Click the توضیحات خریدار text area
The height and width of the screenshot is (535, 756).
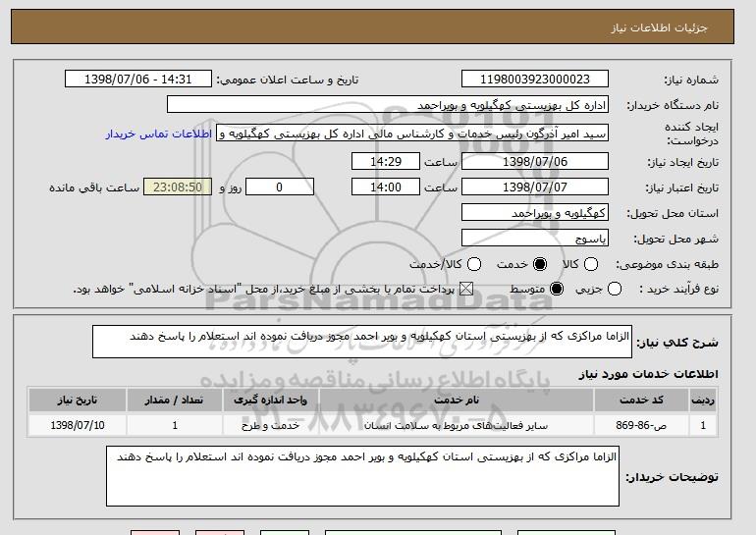(x=362, y=476)
